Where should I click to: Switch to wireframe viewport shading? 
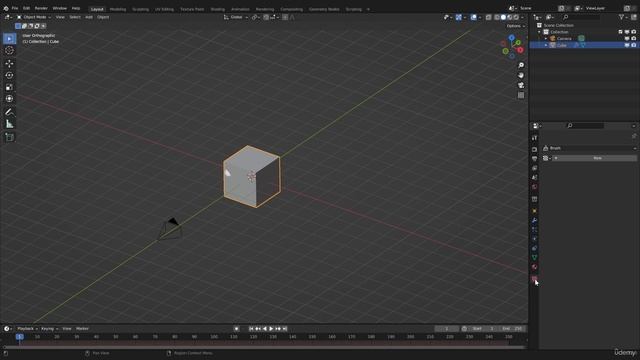(497, 17)
